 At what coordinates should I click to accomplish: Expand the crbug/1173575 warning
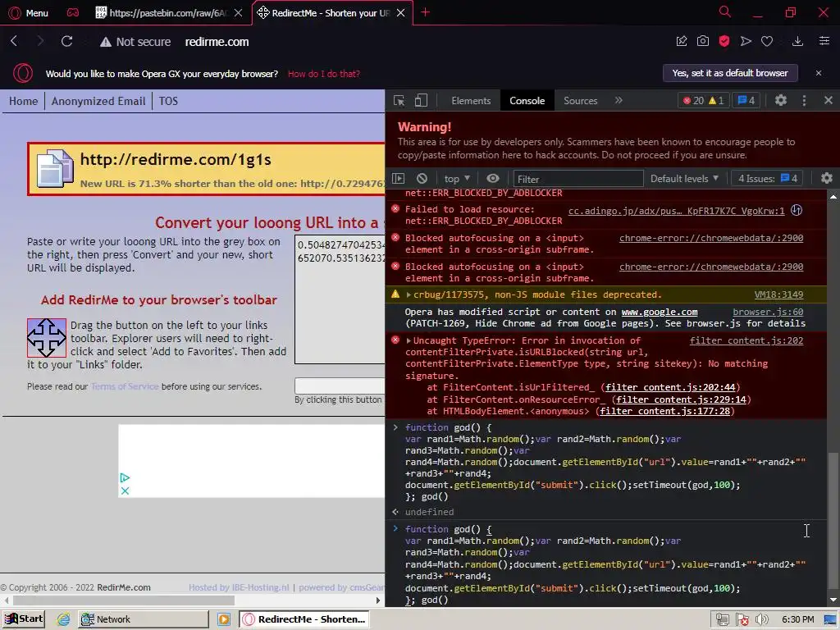[409, 294]
